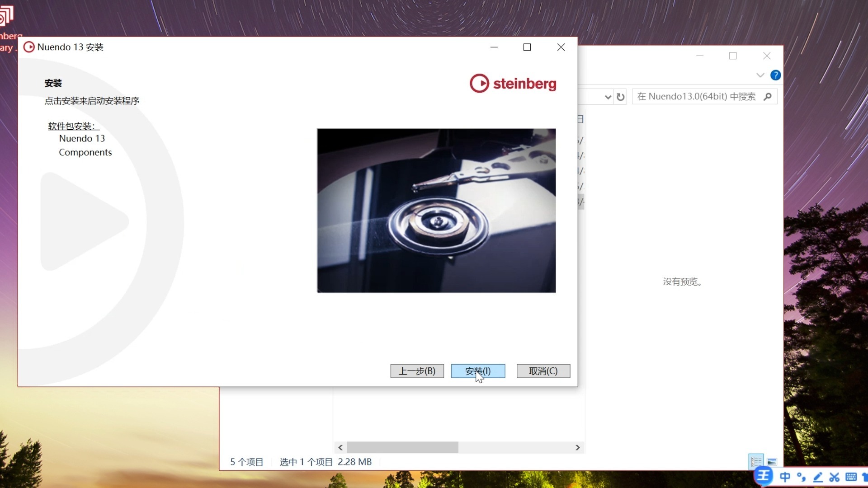This screenshot has width=868, height=488.
Task: Click the hard drive image in the installer
Action: pos(436,211)
